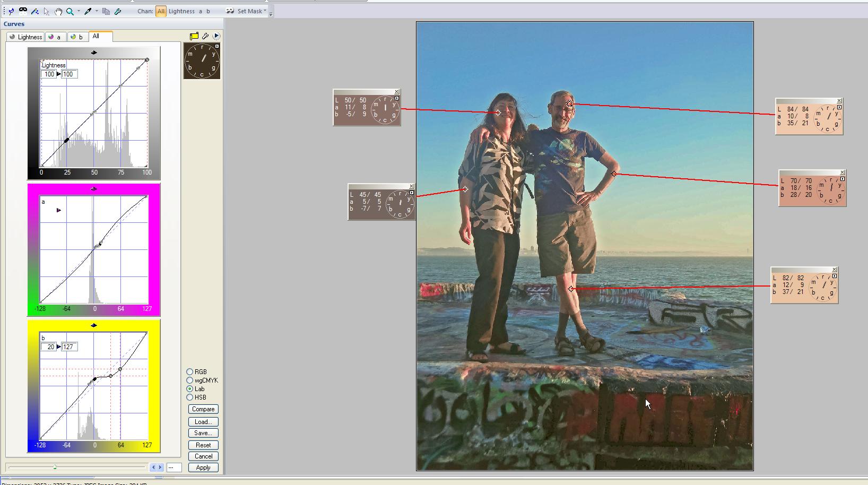Click the yellow scroll icon in Curves panel
The image size is (868, 485).
click(x=194, y=36)
